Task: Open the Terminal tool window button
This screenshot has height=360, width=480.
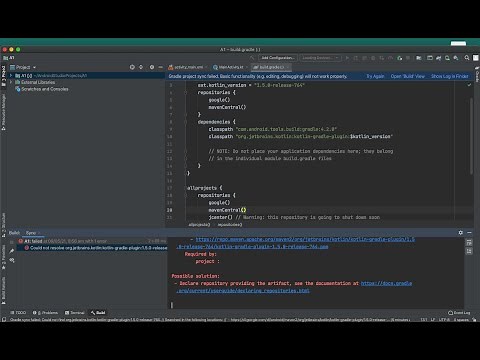Action: (75, 313)
